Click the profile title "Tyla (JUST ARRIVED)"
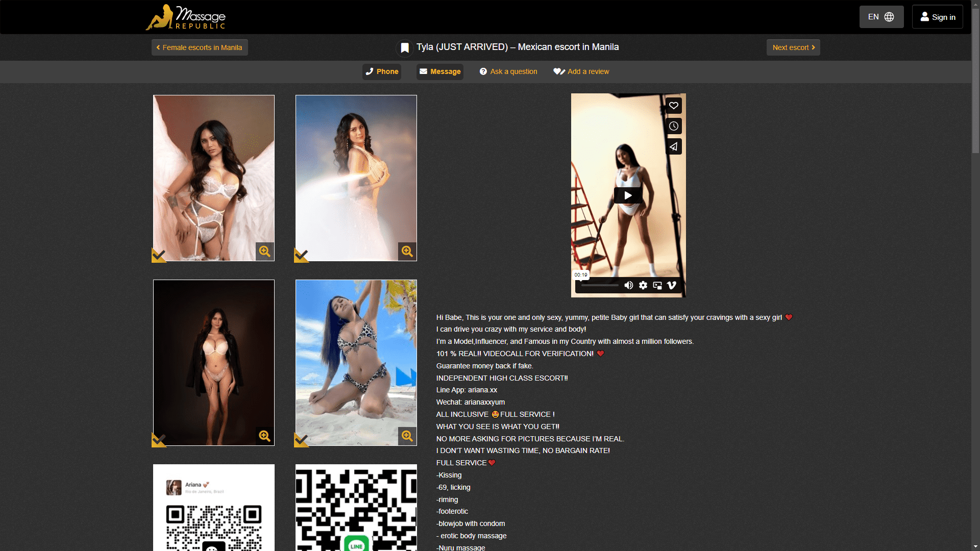 coord(462,47)
